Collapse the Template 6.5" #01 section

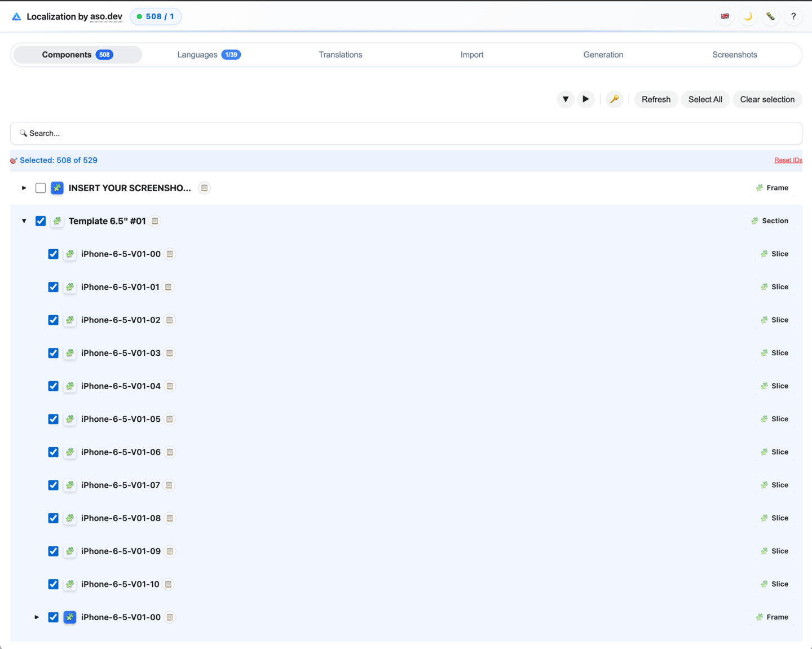[24, 220]
